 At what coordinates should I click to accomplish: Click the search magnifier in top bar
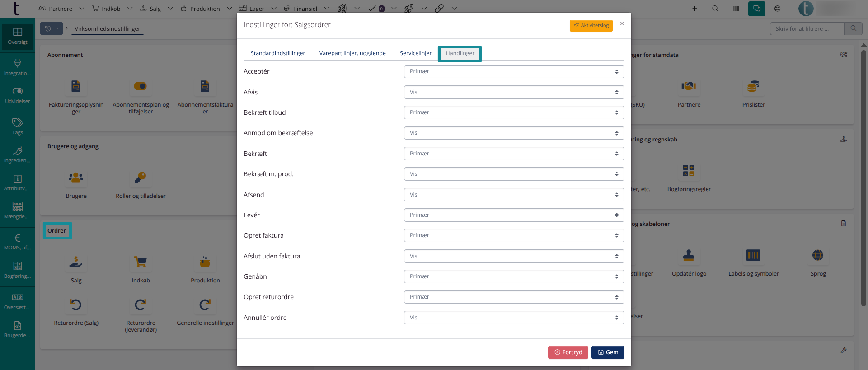(715, 9)
